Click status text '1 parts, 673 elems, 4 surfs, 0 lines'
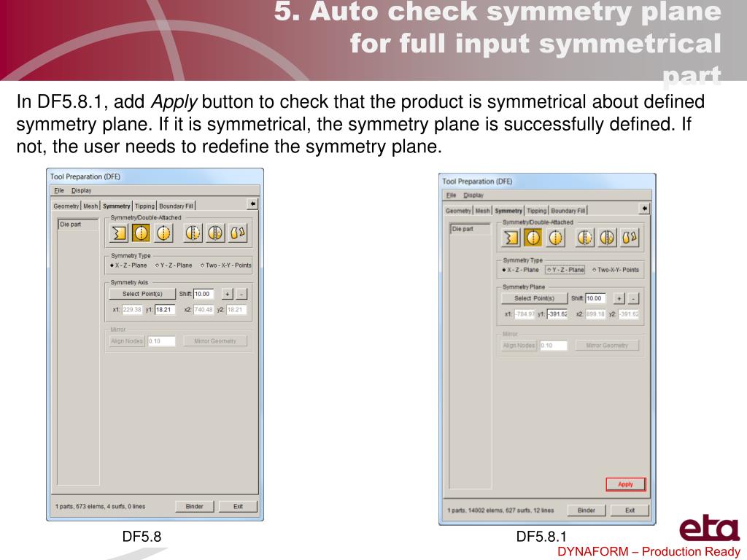The height and width of the screenshot is (560, 747). point(100,506)
